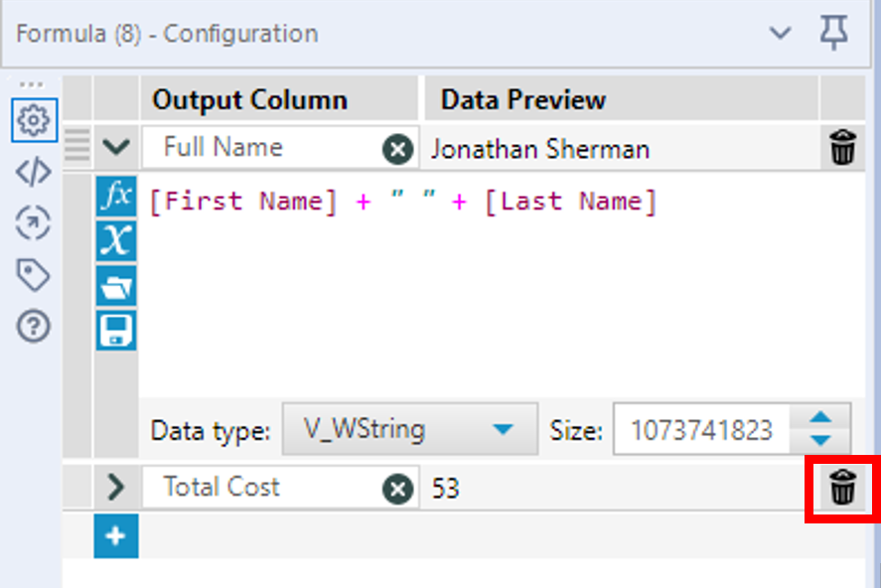Screen dimensions: 881x588
Task: Open saved expressions folder icon
Action: [116, 286]
